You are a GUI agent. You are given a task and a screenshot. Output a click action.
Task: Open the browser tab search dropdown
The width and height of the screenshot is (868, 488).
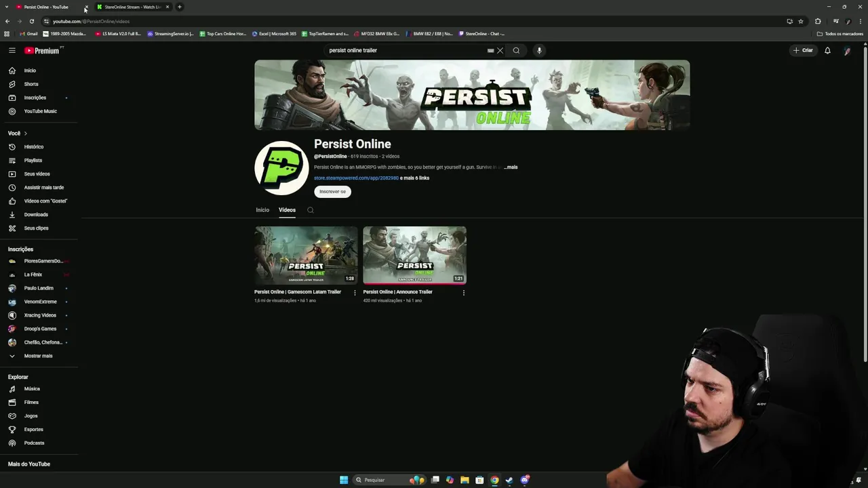tap(7, 7)
